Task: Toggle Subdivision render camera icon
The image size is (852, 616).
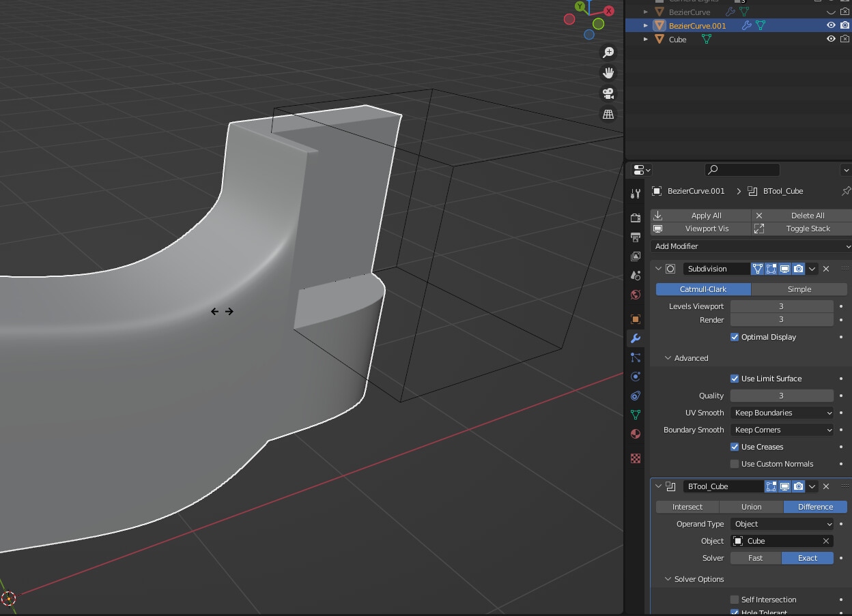Action: point(798,269)
